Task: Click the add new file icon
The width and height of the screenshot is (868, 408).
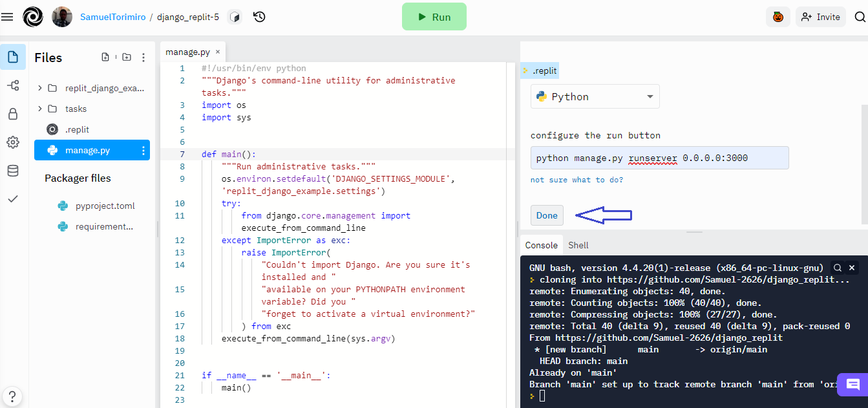Action: pyautogui.click(x=105, y=58)
